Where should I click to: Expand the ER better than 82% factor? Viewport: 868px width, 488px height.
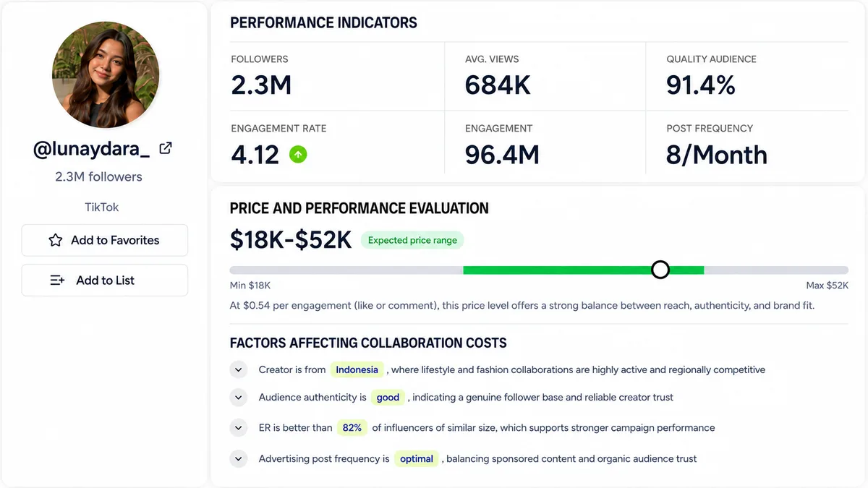click(239, 428)
